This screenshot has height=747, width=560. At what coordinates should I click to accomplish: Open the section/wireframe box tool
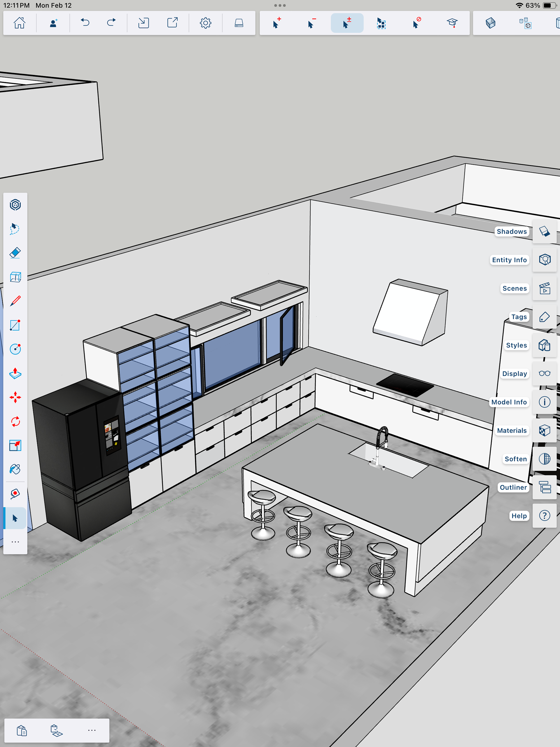click(15, 277)
